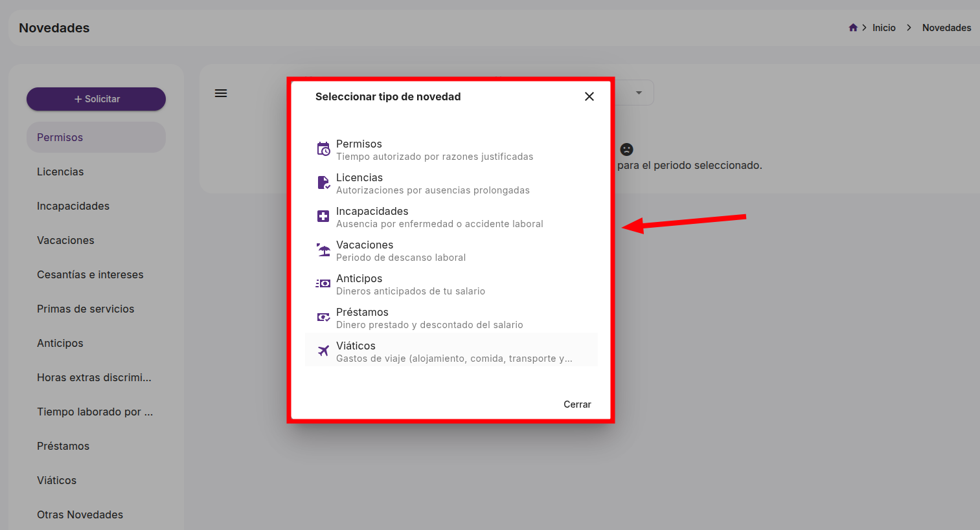Go to home via breadcrumb house icon
The height and width of the screenshot is (530, 980).
pyautogui.click(x=853, y=28)
